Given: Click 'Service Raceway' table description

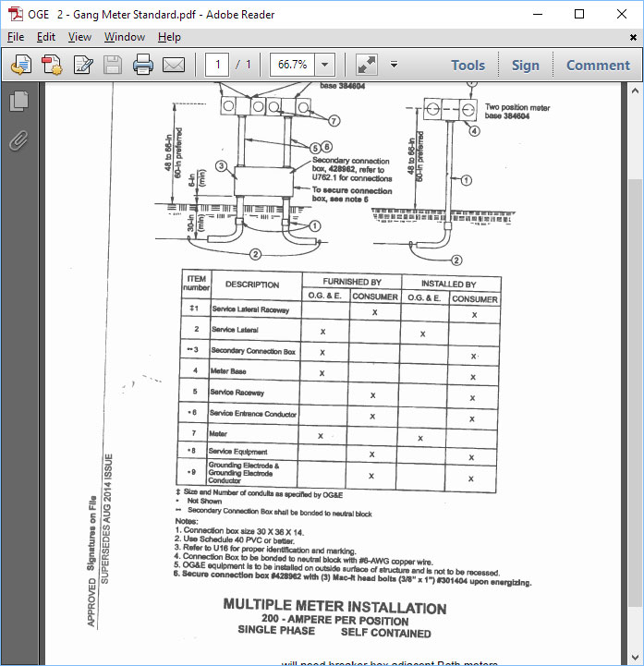Looking at the screenshot, I should click(x=237, y=393).
